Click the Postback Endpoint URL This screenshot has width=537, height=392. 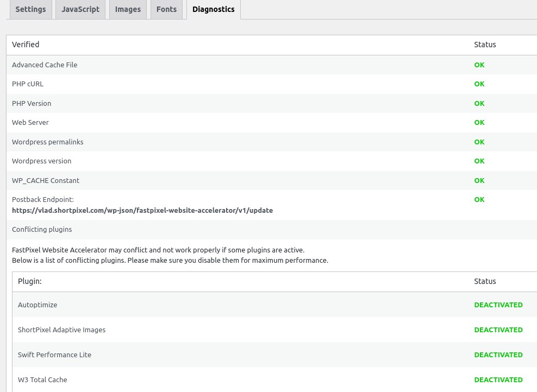tap(142, 210)
